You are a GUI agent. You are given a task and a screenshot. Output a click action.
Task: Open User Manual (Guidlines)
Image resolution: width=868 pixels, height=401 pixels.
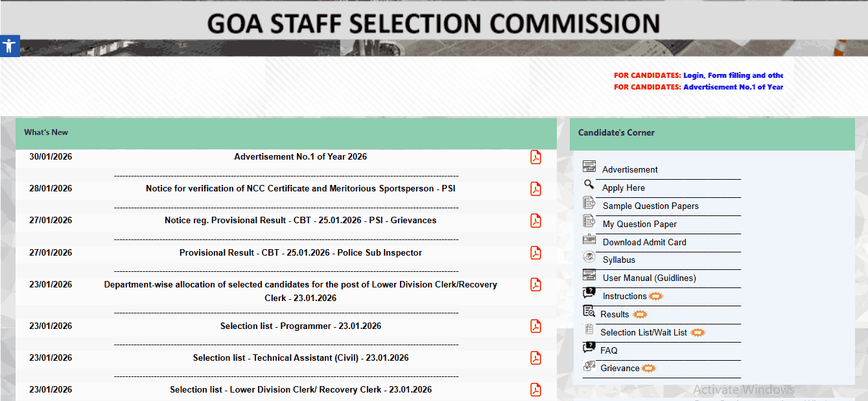(x=649, y=278)
